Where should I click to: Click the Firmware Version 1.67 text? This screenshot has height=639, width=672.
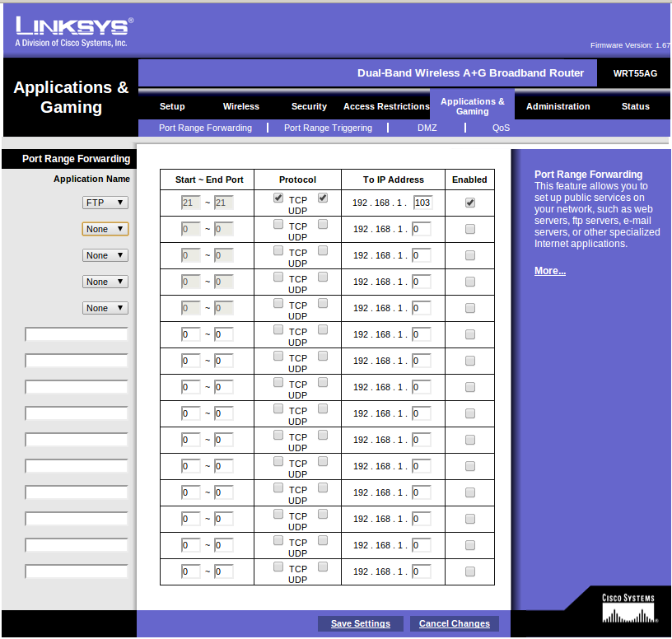click(630, 45)
